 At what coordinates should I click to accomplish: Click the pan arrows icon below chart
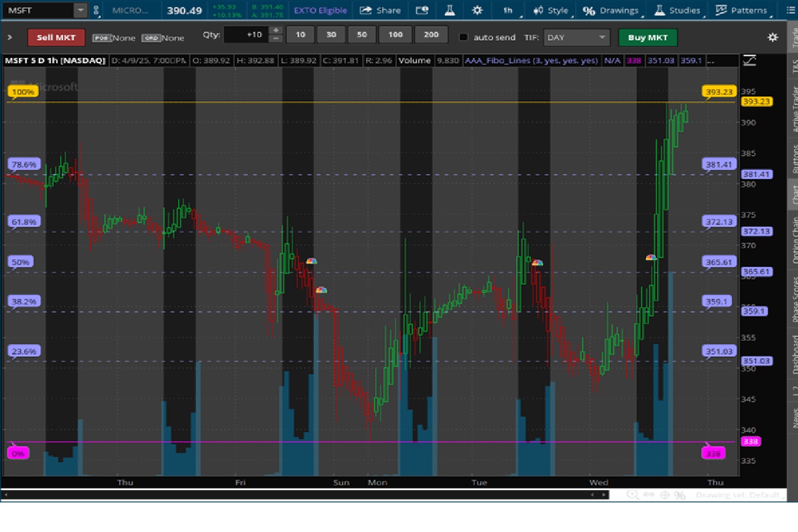(x=649, y=495)
